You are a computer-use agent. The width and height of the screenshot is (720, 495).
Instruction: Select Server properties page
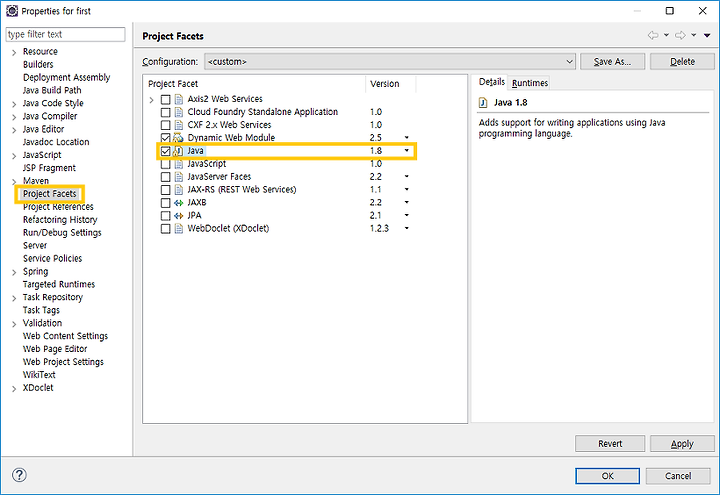click(x=35, y=246)
